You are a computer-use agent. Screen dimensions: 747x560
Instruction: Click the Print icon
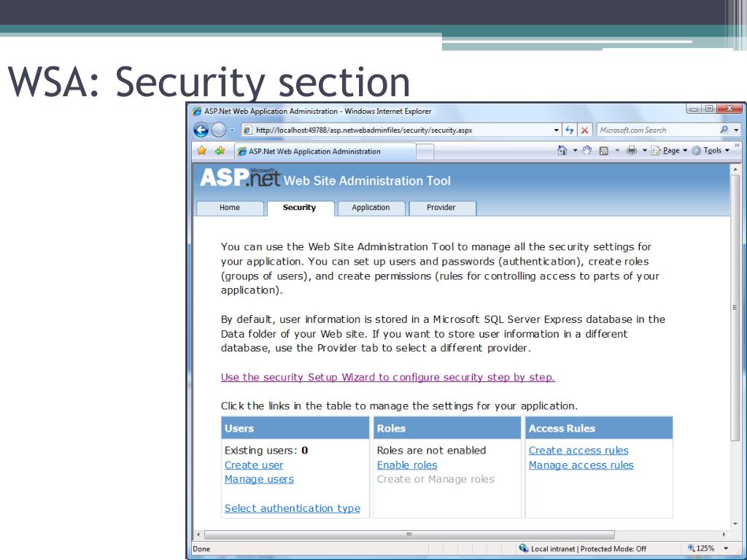632,151
